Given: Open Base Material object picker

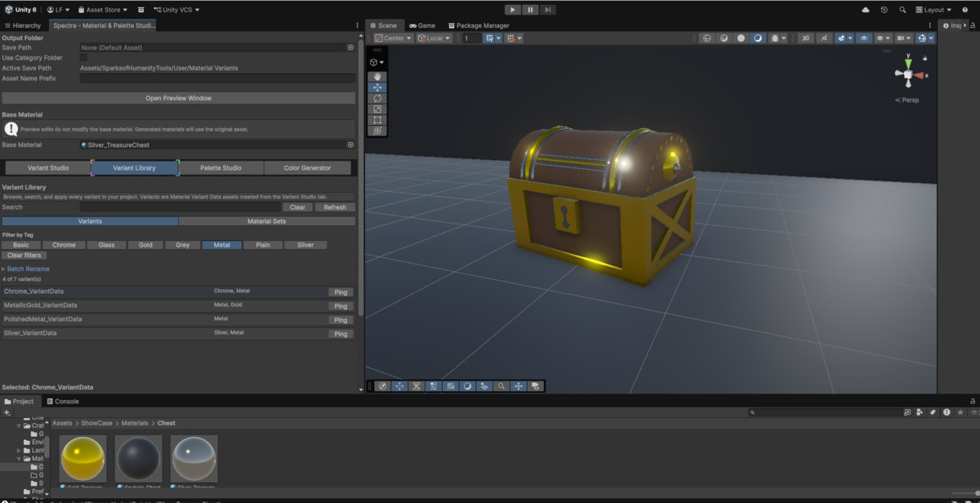Looking at the screenshot, I should (x=351, y=145).
